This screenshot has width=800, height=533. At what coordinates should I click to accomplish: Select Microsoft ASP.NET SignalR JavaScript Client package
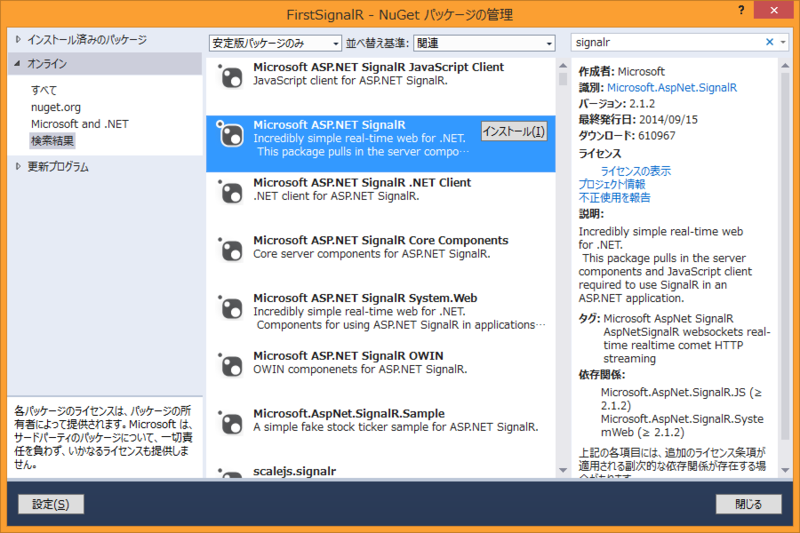(380, 86)
